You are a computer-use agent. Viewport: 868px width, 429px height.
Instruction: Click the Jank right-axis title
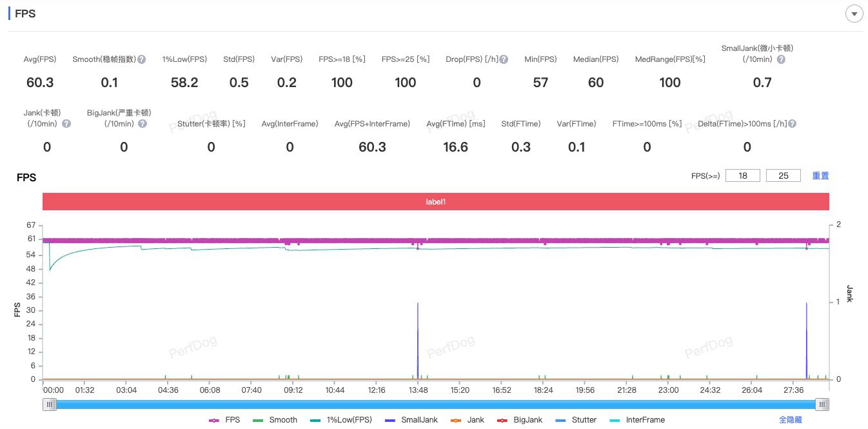(x=849, y=294)
